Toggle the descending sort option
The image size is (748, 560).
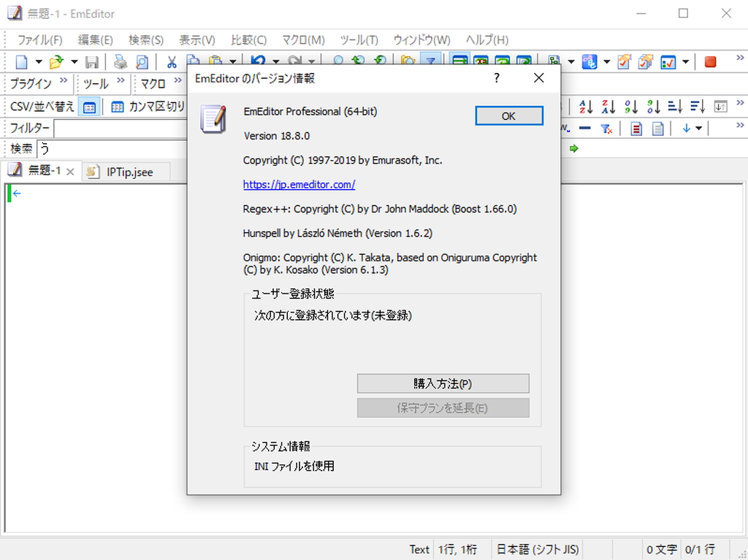click(608, 106)
